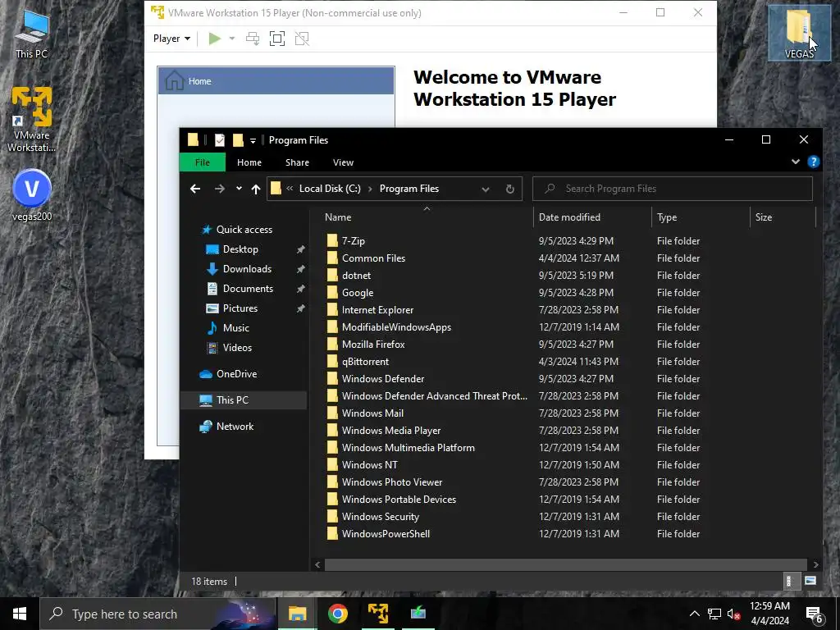Open VMware Player taskbar icon
Image resolution: width=840 pixels, height=630 pixels.
[x=378, y=614]
